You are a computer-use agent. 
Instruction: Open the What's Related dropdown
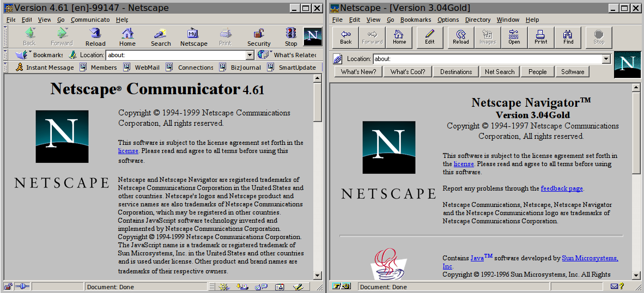pyautogui.click(x=287, y=55)
